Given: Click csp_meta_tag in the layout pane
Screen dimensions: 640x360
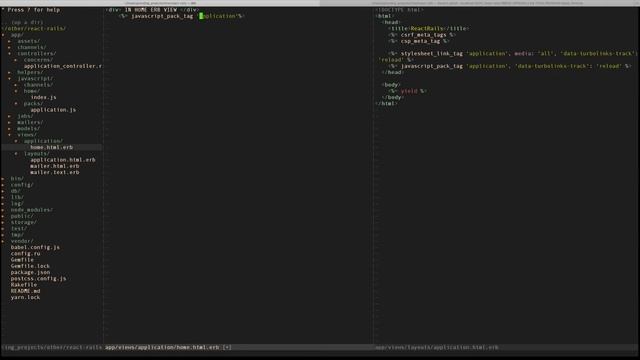Looking at the screenshot, I should coord(420,41).
